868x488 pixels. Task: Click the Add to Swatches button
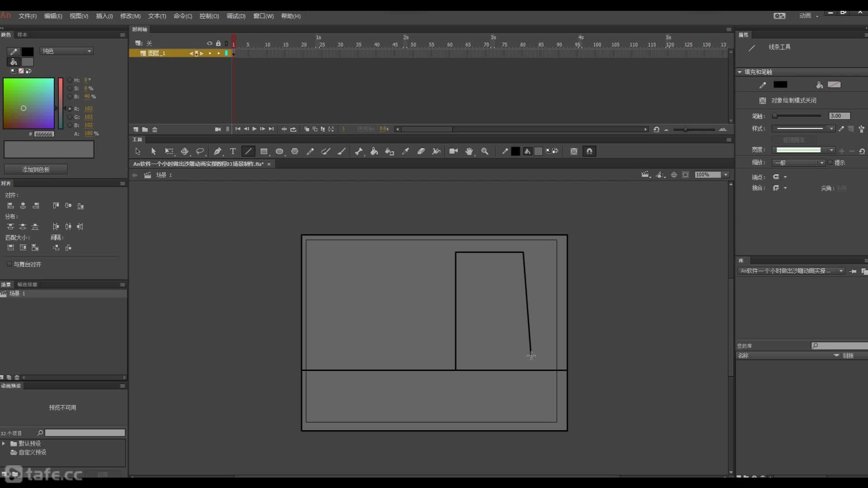[x=36, y=169]
